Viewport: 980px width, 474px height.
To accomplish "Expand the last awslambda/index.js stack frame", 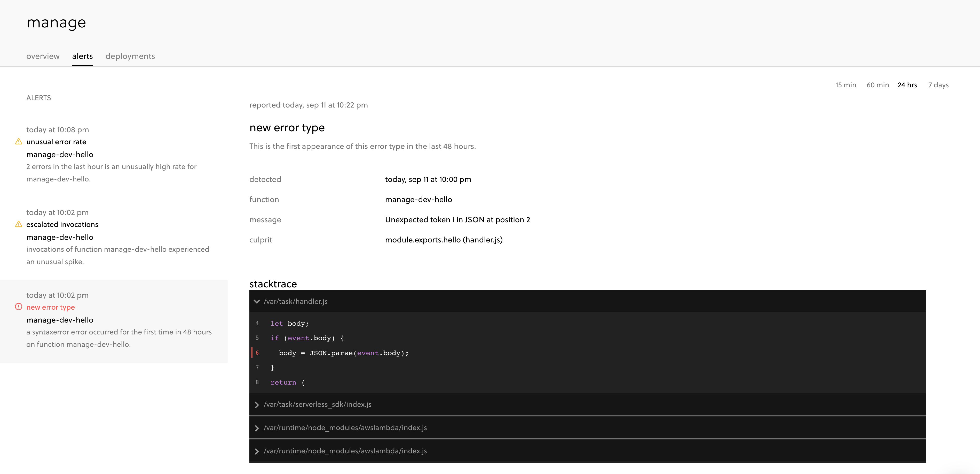I will 257,451.
